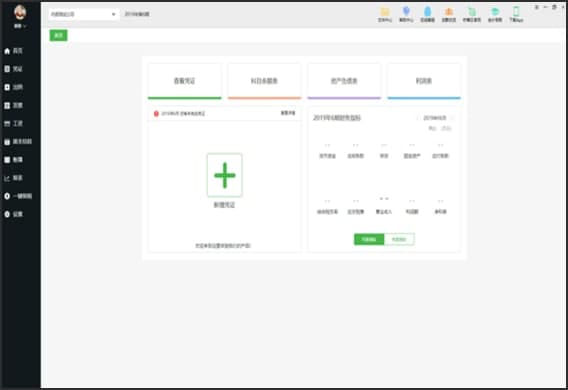Viewport: 568px width, 390px height.
Task: Open the 设置 settings gear in sidebar
Action: [14, 214]
